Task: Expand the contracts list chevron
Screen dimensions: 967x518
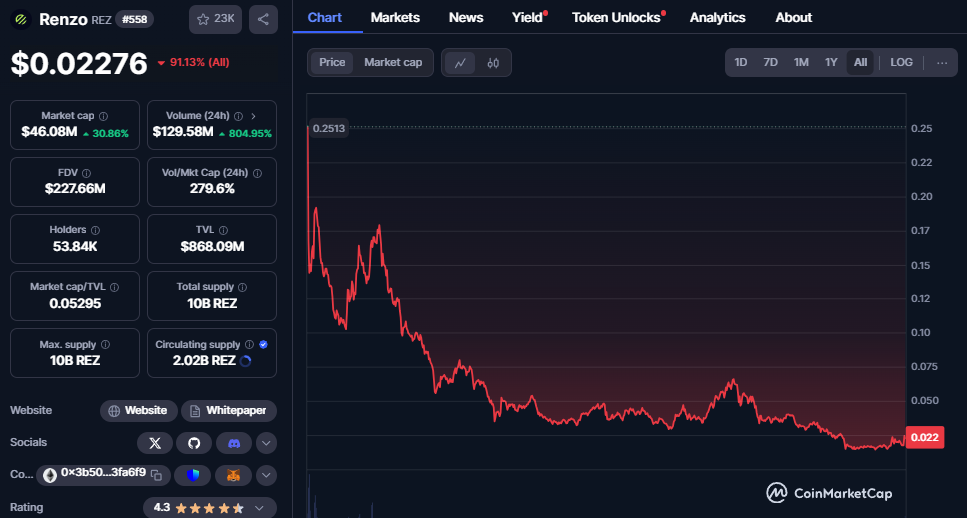Action: 266,475
